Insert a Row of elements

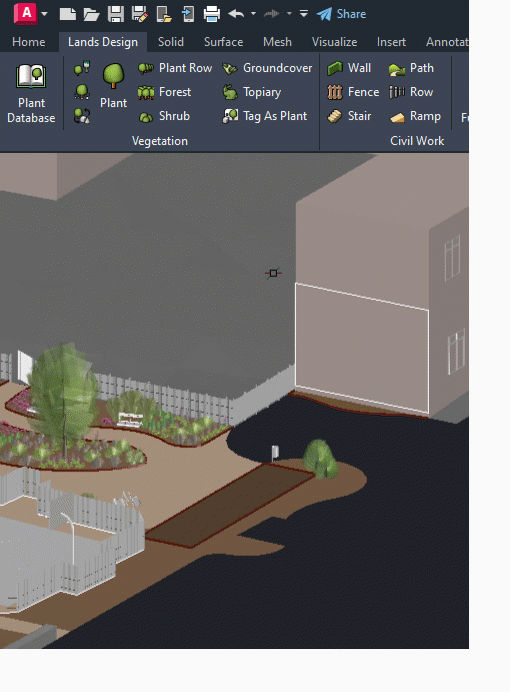point(411,92)
